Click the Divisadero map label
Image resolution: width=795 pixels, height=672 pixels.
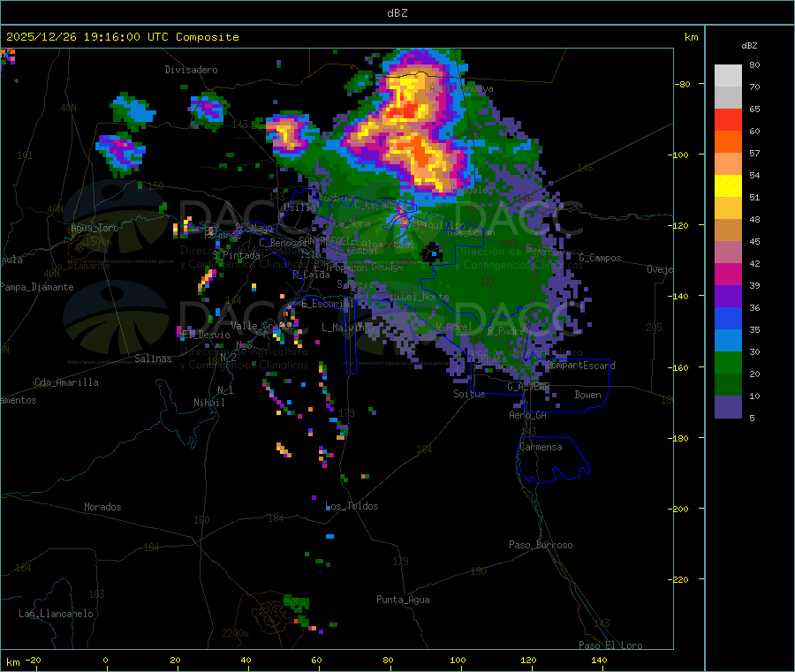coord(191,70)
